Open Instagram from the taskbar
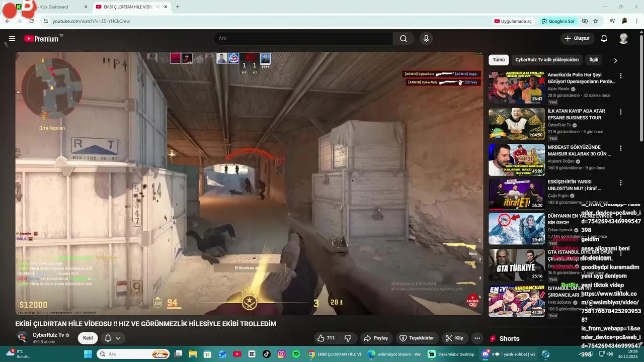 (281, 354)
